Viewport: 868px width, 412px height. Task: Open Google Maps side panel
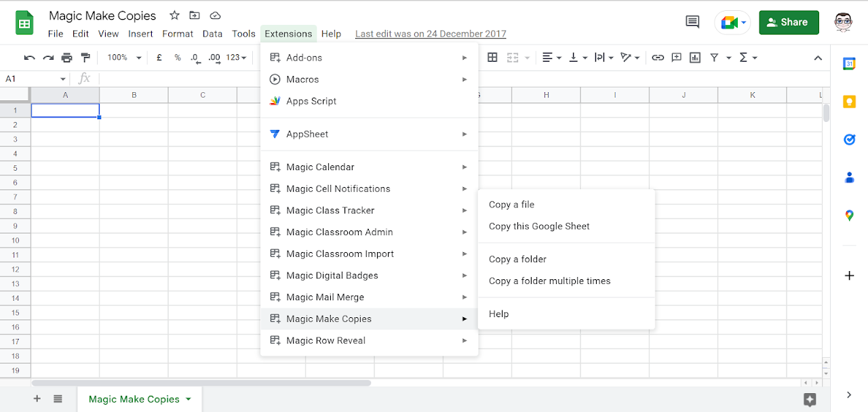[x=849, y=215]
